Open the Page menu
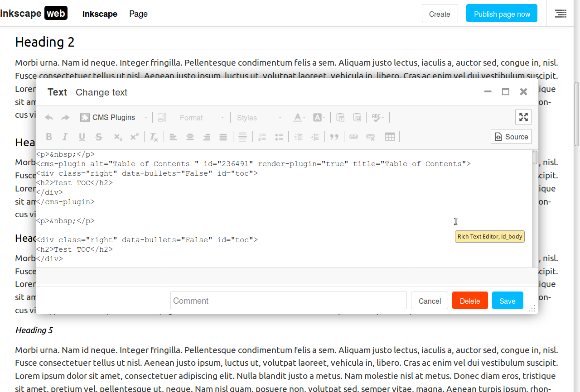 pyautogui.click(x=138, y=14)
